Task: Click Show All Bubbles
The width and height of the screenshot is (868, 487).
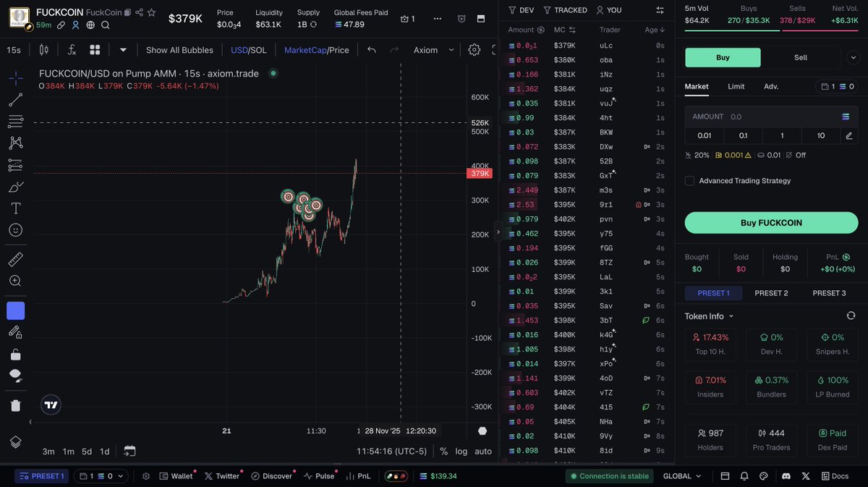Action: [x=179, y=50]
